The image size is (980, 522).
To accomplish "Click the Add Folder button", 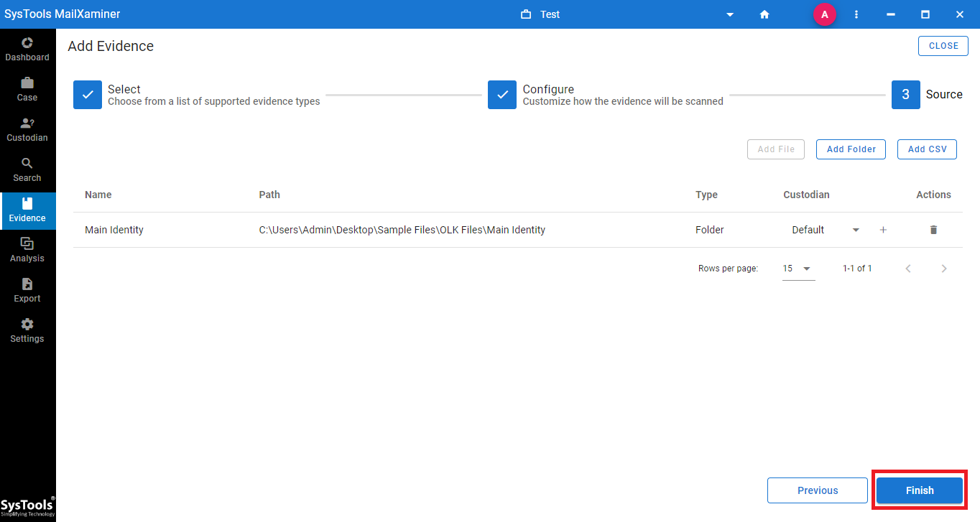I will [x=851, y=149].
